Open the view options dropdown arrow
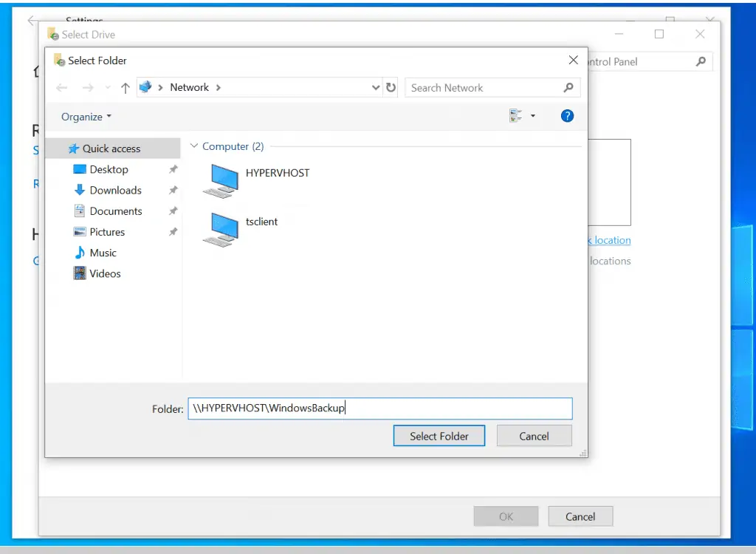This screenshot has width=756, height=554. point(533,116)
